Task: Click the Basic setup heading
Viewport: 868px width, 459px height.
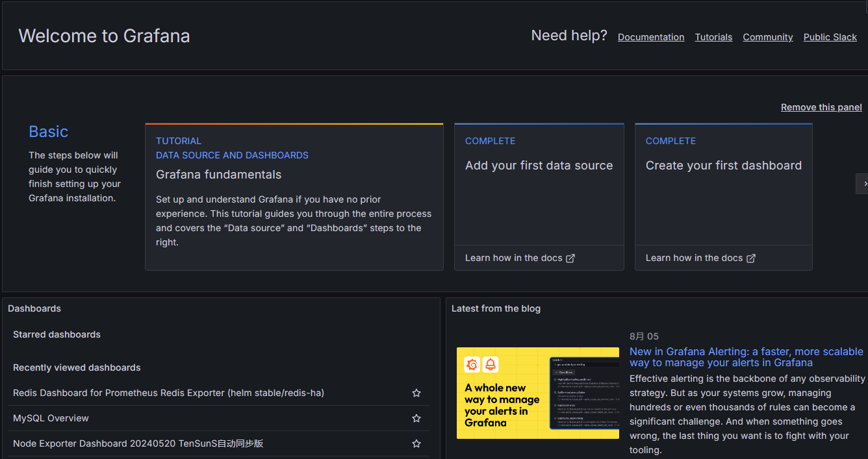Action: [48, 132]
